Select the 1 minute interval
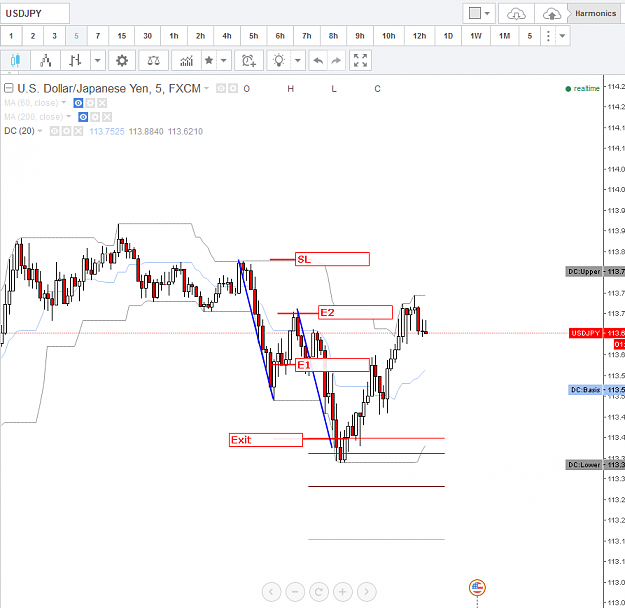 11,36
